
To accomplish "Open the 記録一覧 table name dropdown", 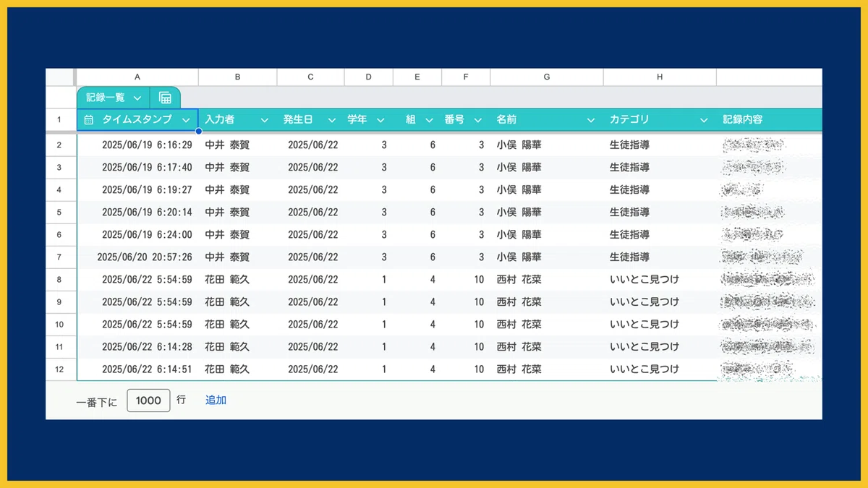I will (x=137, y=98).
